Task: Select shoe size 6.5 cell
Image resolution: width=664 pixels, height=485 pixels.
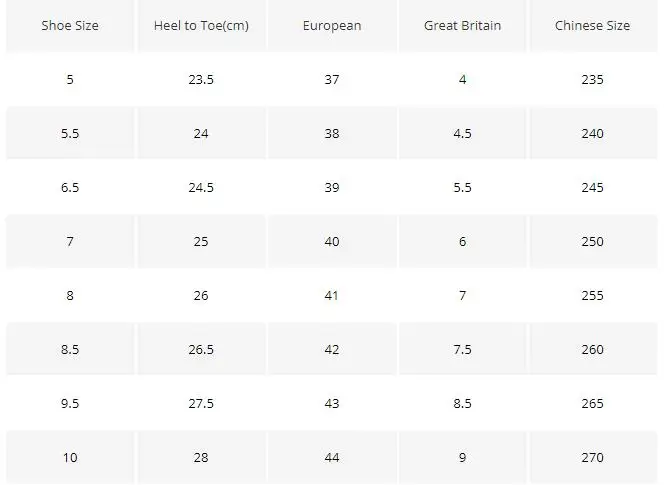Action: click(x=70, y=187)
